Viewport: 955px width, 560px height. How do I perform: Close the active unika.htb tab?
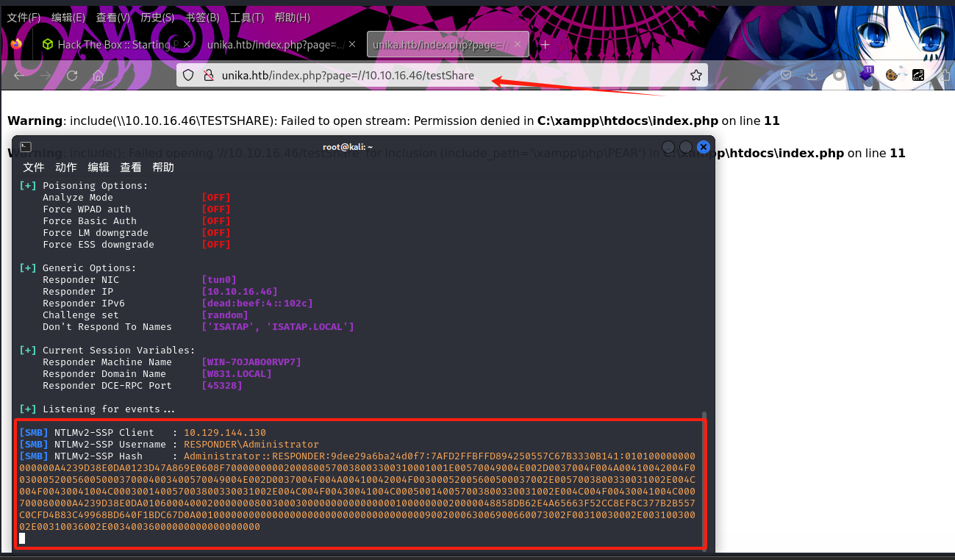coord(518,44)
